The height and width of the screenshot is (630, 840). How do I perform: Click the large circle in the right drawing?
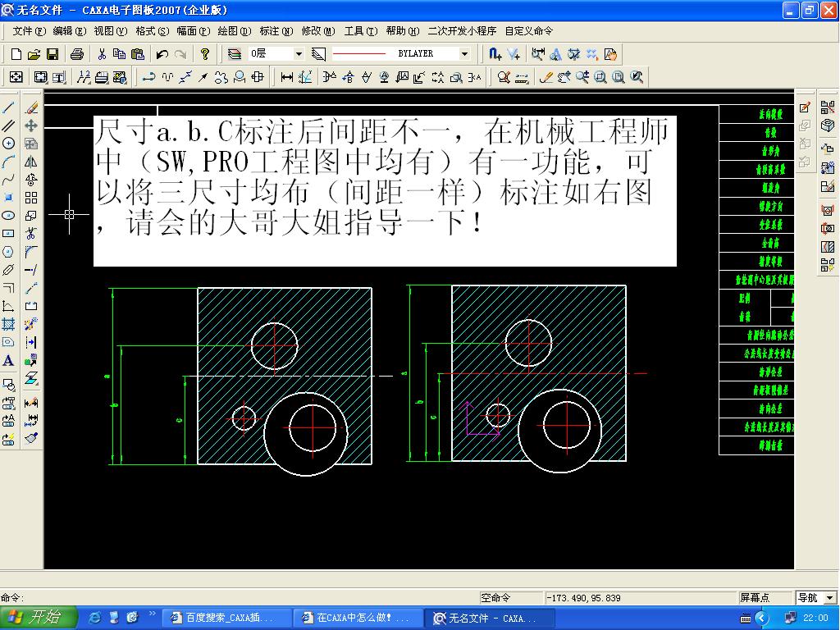[559, 431]
